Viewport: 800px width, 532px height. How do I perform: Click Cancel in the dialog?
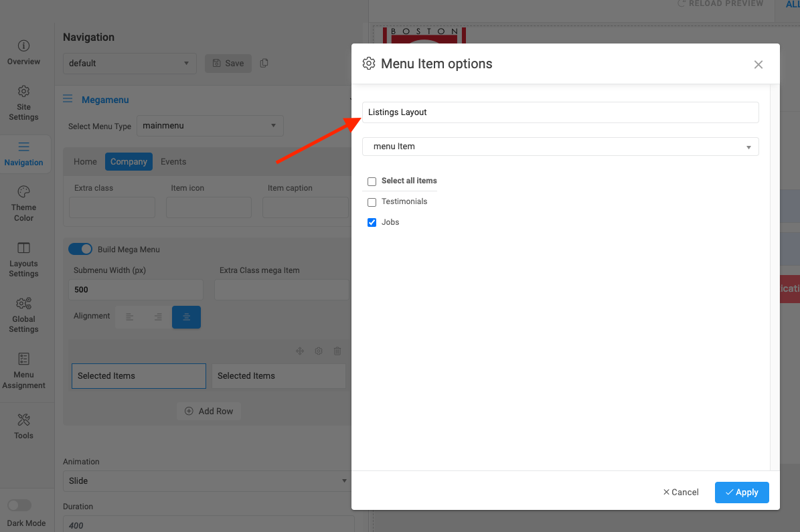click(x=681, y=493)
